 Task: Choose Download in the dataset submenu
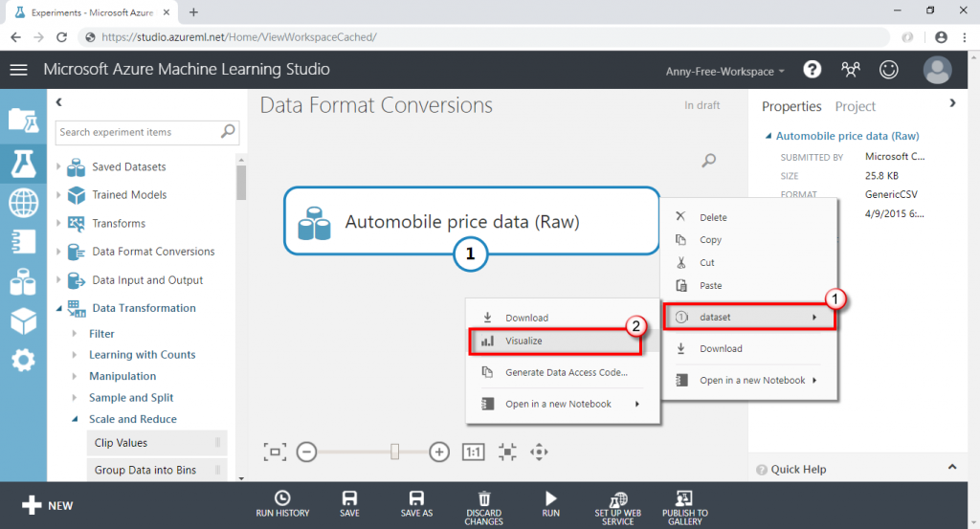[x=563, y=318]
